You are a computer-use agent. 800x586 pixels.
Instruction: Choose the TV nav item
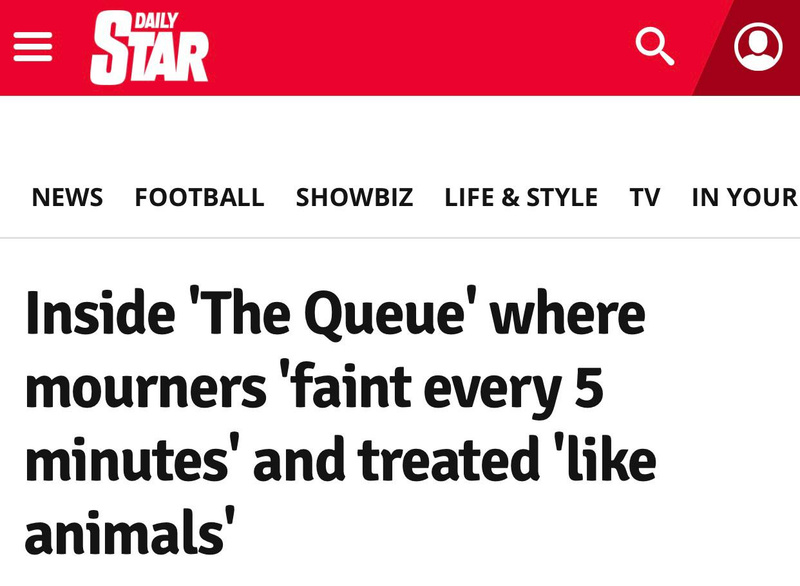(x=645, y=198)
